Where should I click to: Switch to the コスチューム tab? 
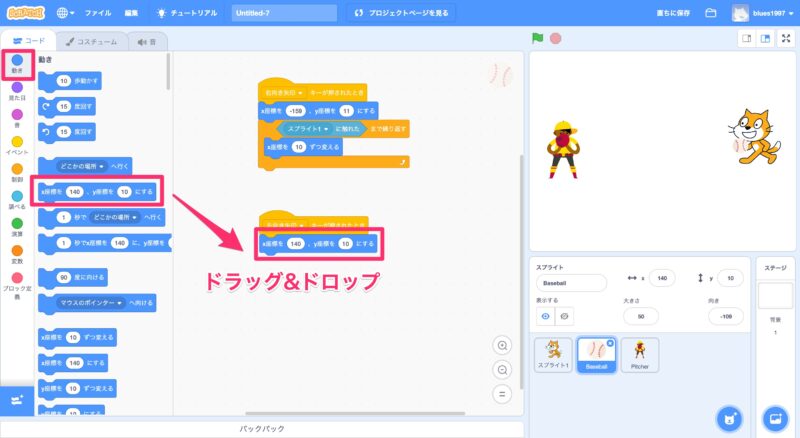[92, 41]
